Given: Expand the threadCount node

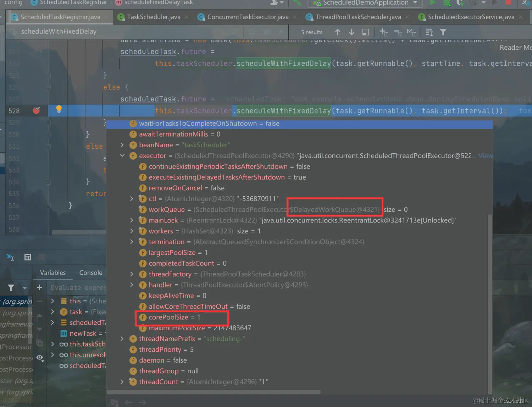Looking at the screenshot, I should 122,381.
